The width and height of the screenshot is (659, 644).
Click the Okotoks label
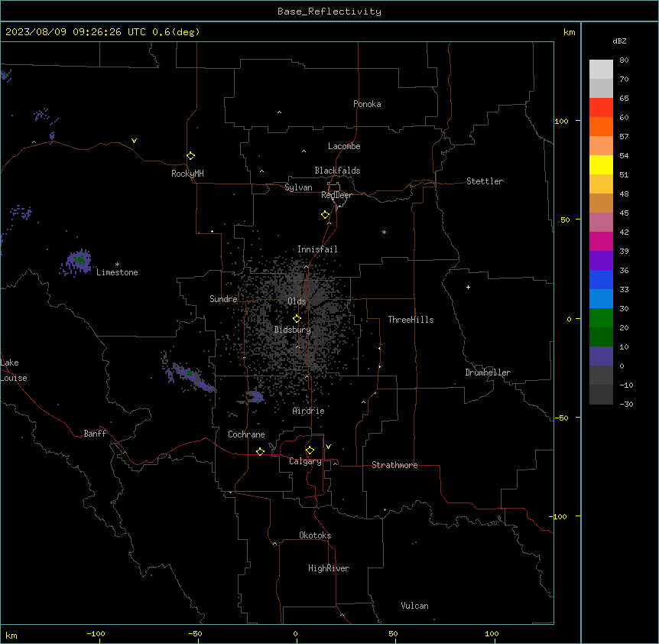pos(315,535)
